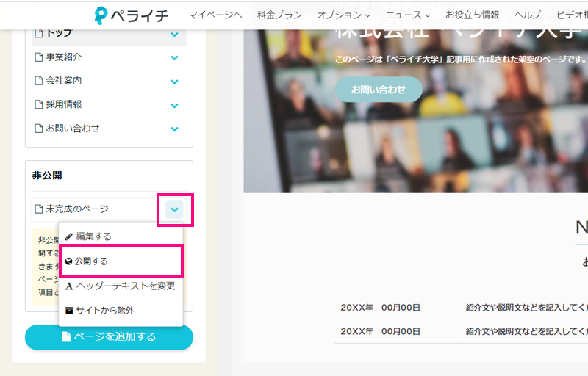Image resolution: width=588 pixels, height=376 pixels.
Task: Open the 料金プラン link
Action: (279, 15)
